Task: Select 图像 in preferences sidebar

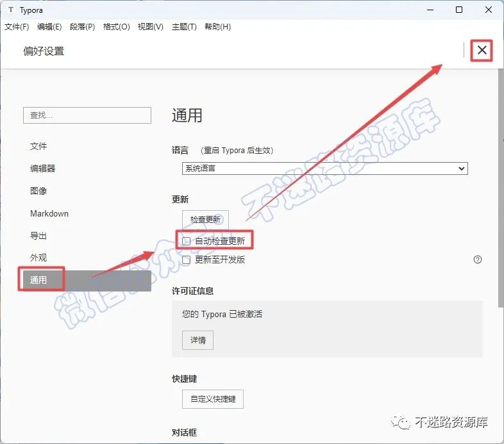Action: click(87, 191)
